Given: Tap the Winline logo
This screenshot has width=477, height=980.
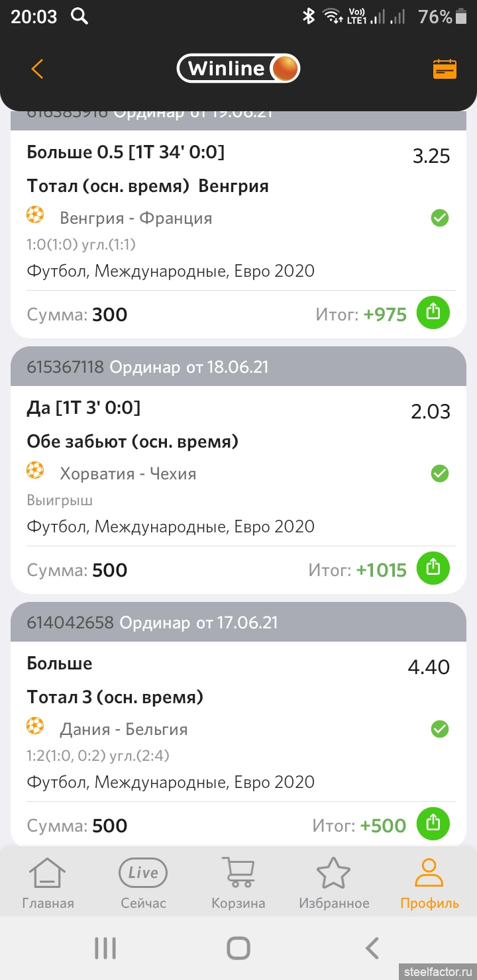Looking at the screenshot, I should 238,69.
